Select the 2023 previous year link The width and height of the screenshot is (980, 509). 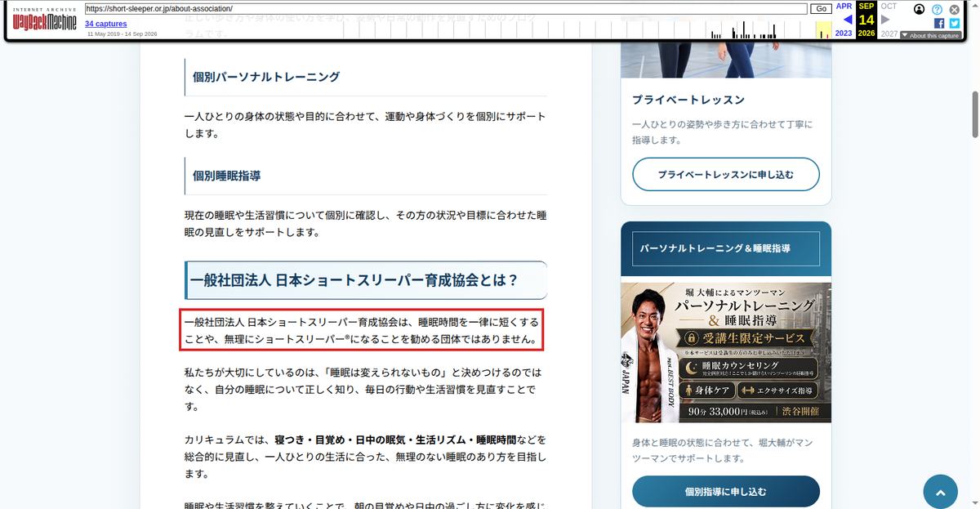click(x=844, y=33)
